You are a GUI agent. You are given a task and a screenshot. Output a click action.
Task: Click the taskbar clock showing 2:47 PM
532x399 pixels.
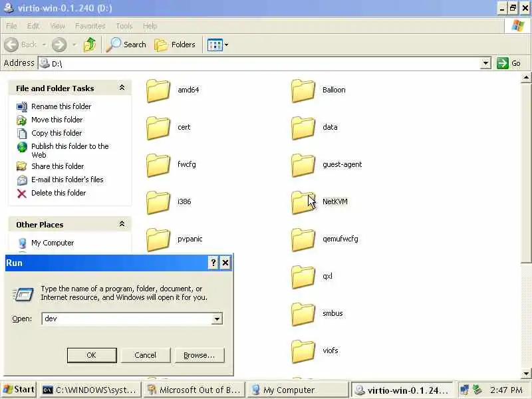[506, 390]
